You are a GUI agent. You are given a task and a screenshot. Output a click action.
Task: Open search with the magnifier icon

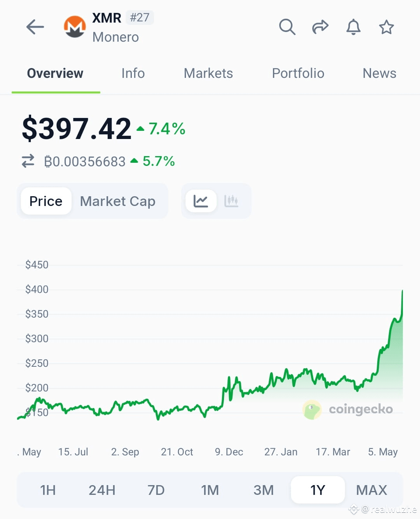click(287, 27)
